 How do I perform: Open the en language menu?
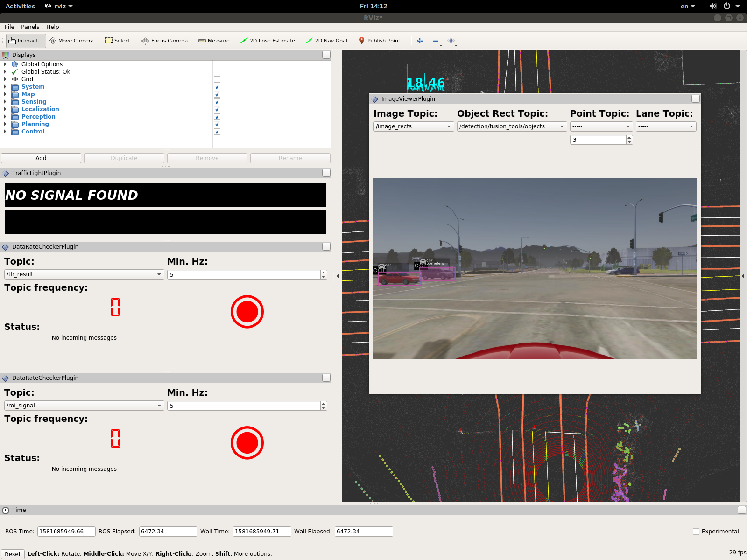click(688, 6)
